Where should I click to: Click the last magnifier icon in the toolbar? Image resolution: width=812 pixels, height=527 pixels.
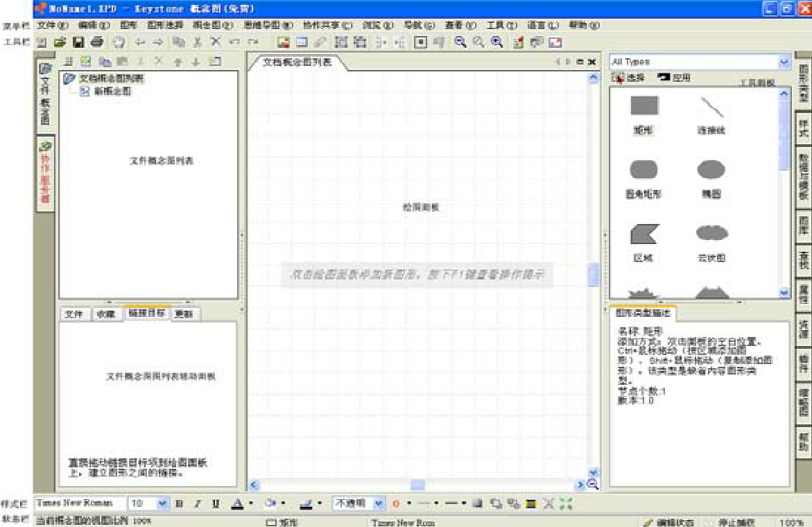497,42
